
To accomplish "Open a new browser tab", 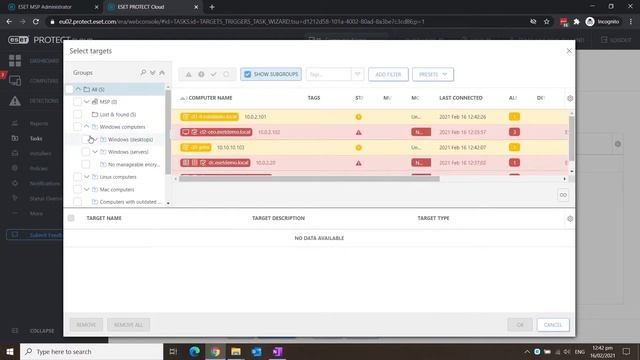I will [212, 7].
